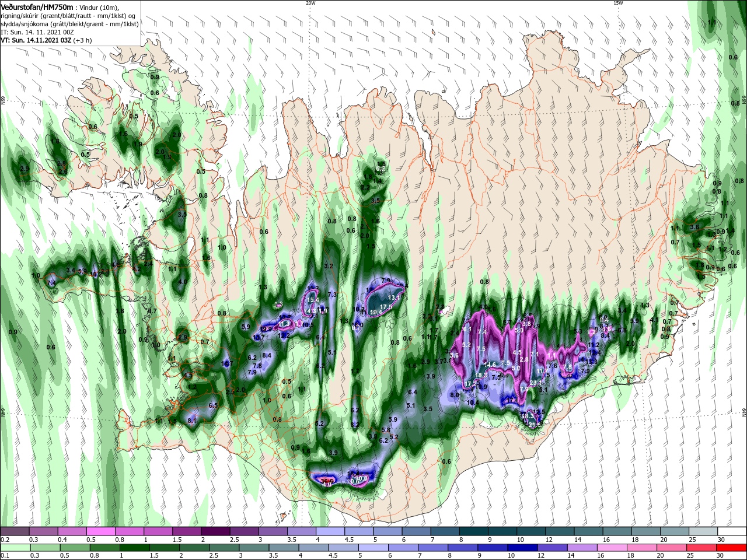Click upper legend swatch between 6 and 7

417,531
